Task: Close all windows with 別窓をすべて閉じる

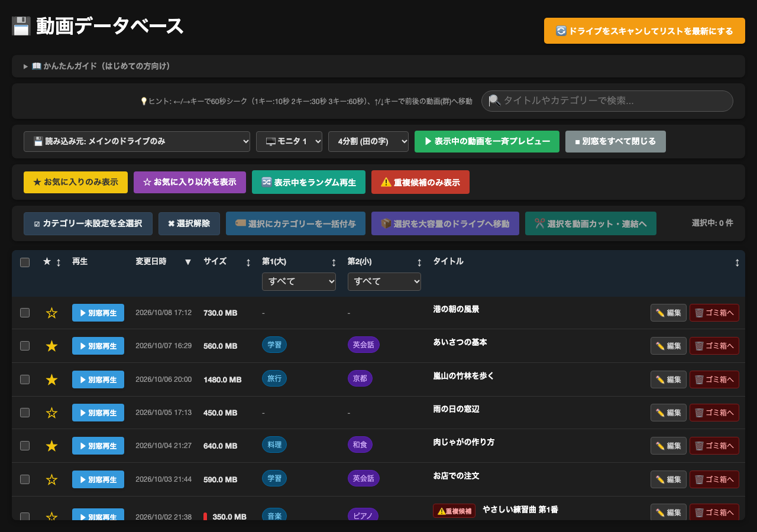Action: 616,141
